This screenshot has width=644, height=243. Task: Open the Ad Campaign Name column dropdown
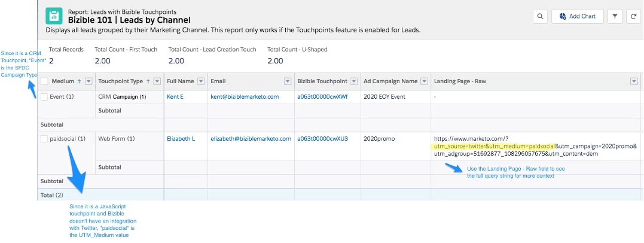424,81
